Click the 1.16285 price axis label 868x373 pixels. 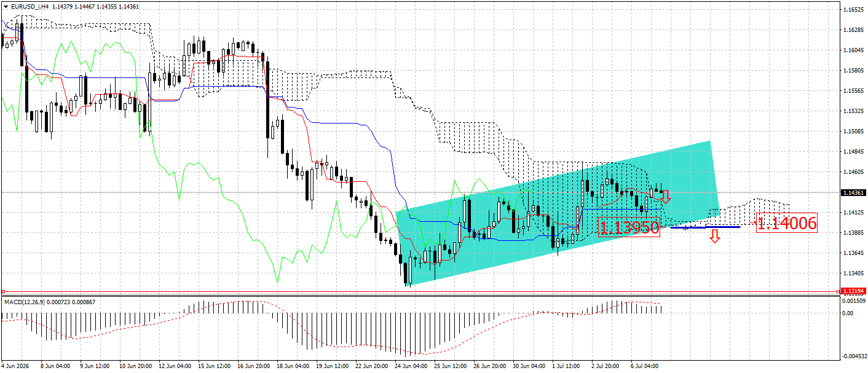tap(852, 30)
